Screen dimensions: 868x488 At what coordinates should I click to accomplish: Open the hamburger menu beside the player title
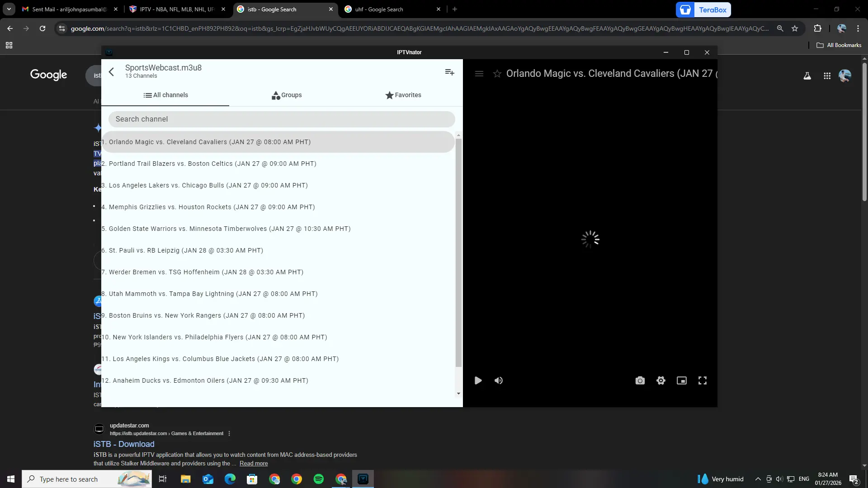coord(479,74)
